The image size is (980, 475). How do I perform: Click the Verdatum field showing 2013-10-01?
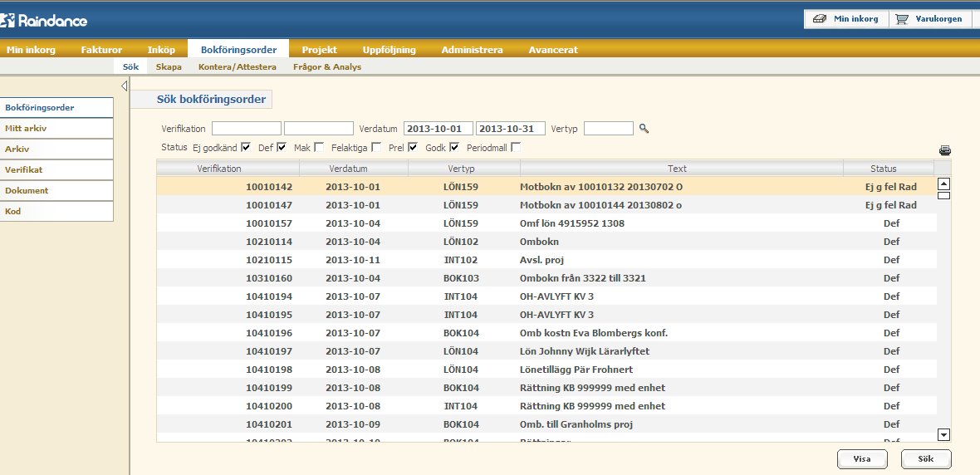[439, 128]
